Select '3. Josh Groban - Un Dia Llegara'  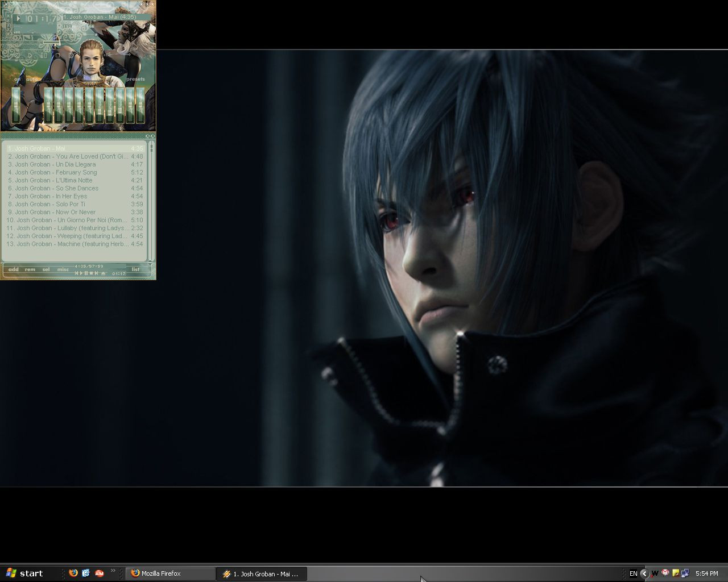(x=75, y=164)
